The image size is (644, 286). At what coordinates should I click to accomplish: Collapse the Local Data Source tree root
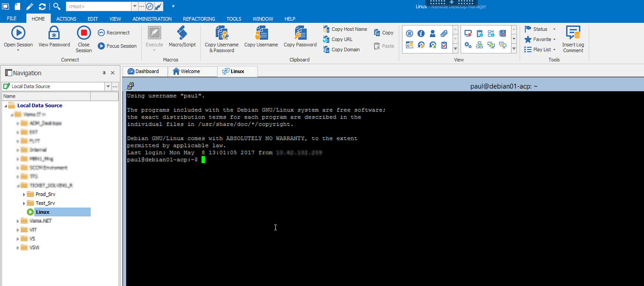coord(6,106)
